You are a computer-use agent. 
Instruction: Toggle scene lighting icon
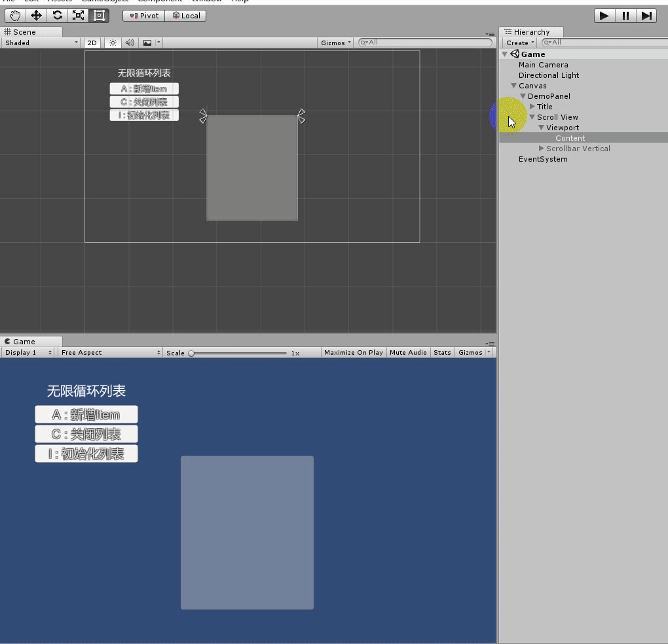[113, 43]
